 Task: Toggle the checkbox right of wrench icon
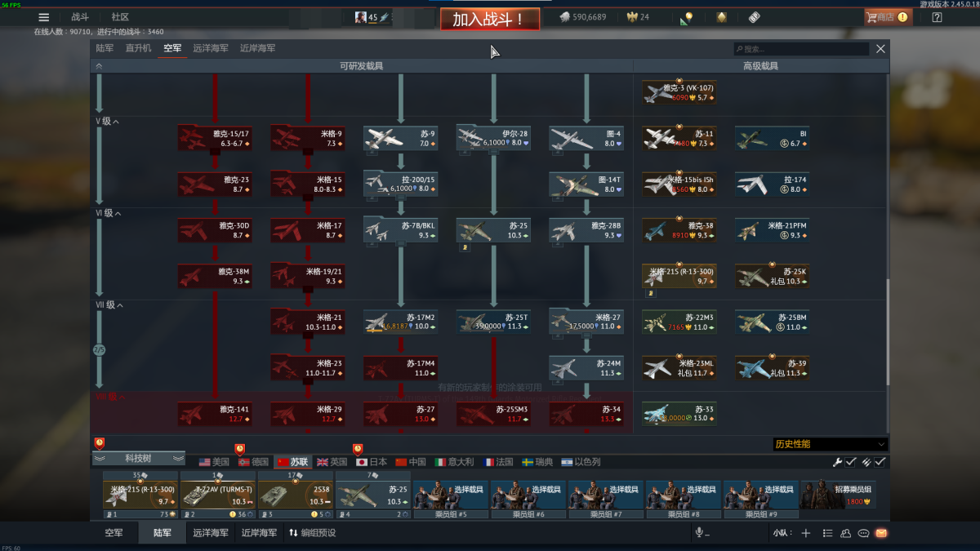tap(851, 462)
